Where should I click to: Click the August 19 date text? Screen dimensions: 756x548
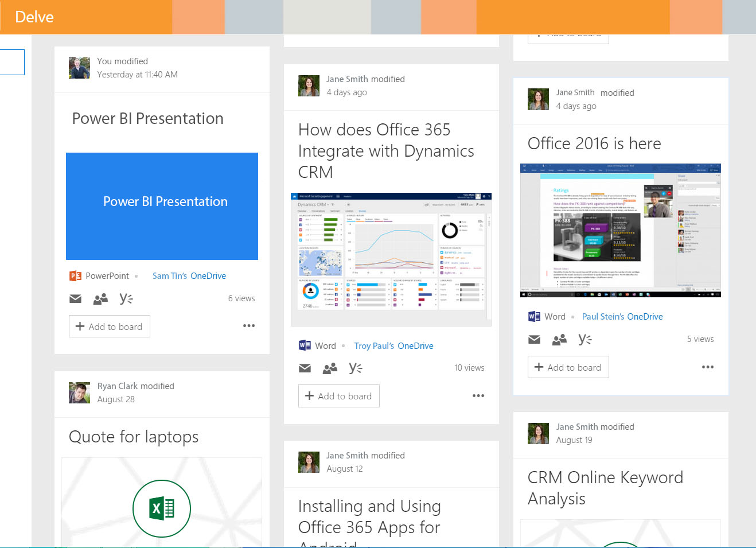pos(574,440)
